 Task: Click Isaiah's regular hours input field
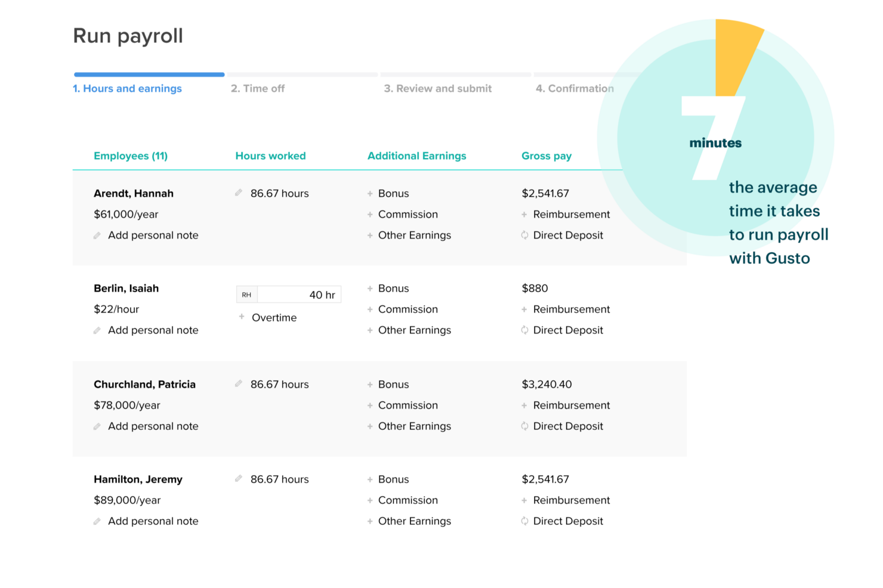pos(298,295)
